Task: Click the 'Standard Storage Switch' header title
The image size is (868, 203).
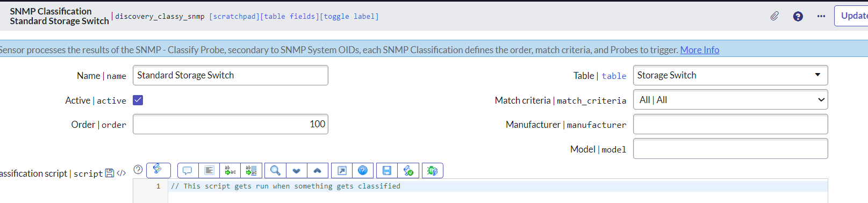Action: [x=59, y=21]
